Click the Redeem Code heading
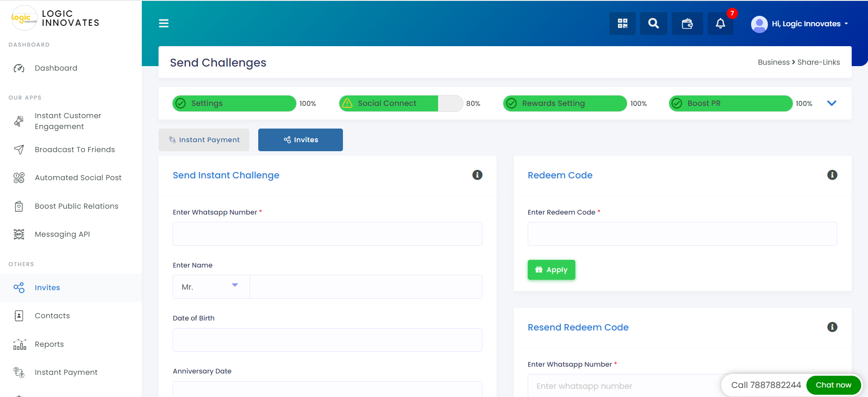Viewport: 868px width, 397px height. pos(560,175)
